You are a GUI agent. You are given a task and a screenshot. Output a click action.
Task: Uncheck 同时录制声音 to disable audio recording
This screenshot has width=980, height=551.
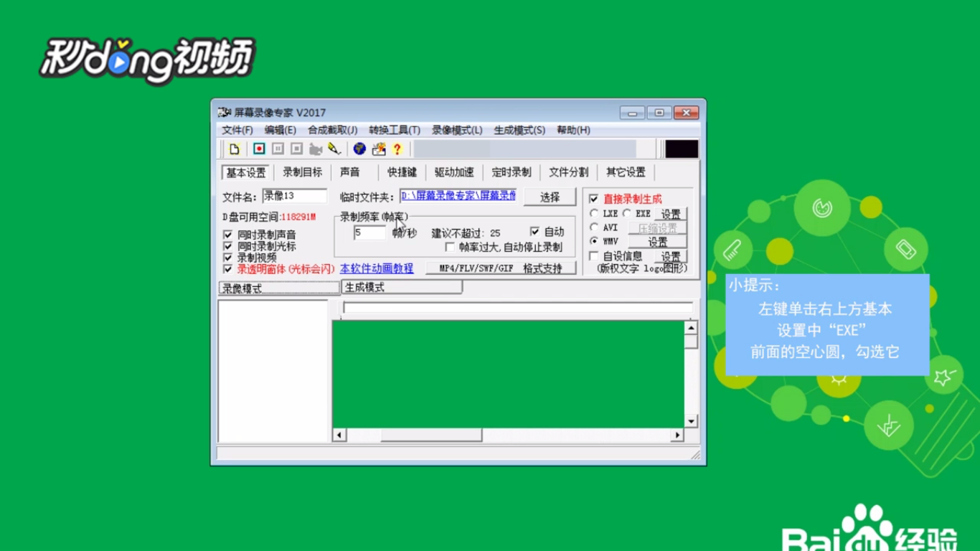227,234
